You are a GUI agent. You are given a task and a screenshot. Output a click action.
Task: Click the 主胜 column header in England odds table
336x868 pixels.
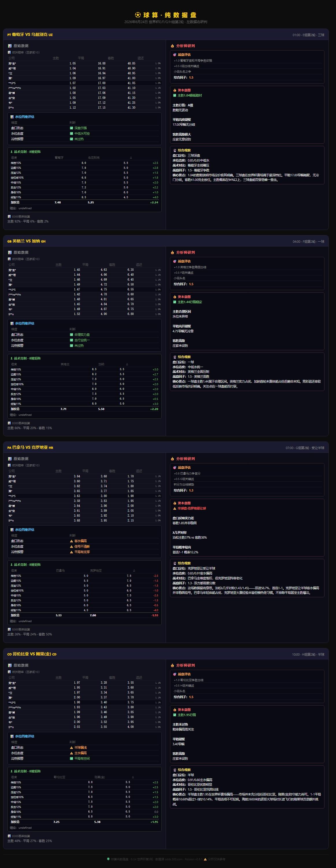(59, 265)
